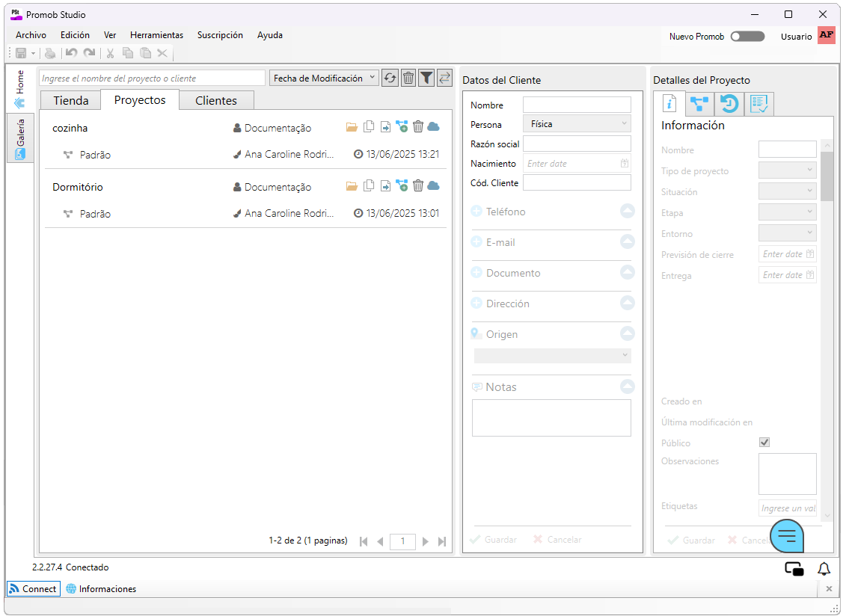
Task: Open the checklist tab in project details
Action: (x=759, y=103)
